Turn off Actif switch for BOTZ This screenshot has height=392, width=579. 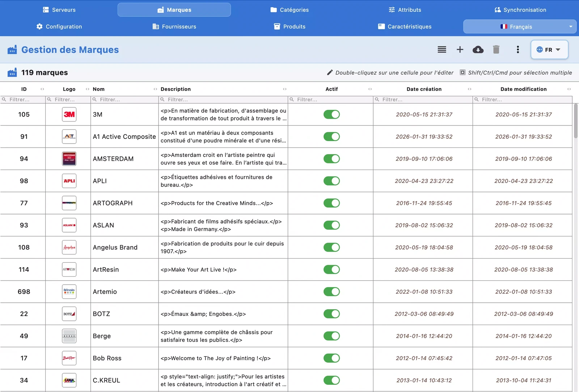pyautogui.click(x=331, y=314)
